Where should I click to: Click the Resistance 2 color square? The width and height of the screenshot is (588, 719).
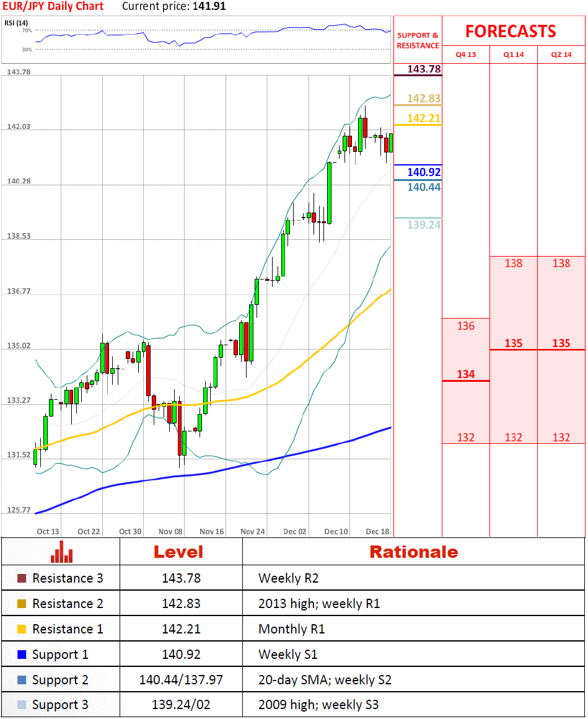pos(22,604)
